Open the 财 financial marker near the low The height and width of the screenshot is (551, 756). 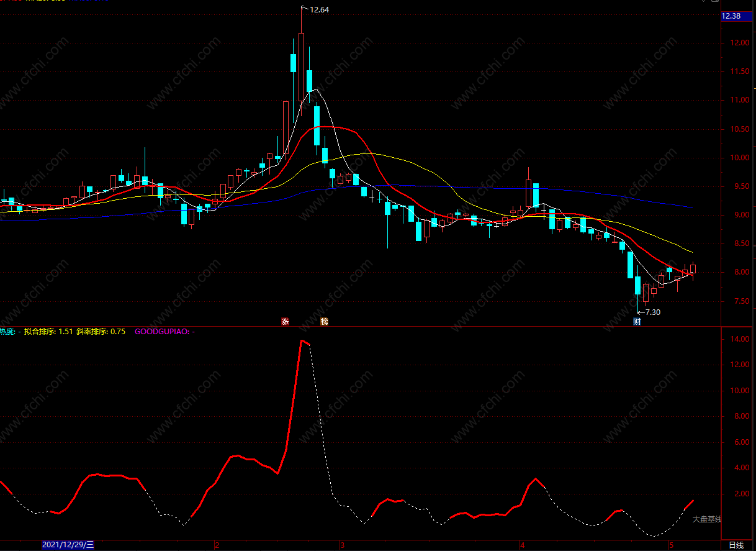coord(637,321)
